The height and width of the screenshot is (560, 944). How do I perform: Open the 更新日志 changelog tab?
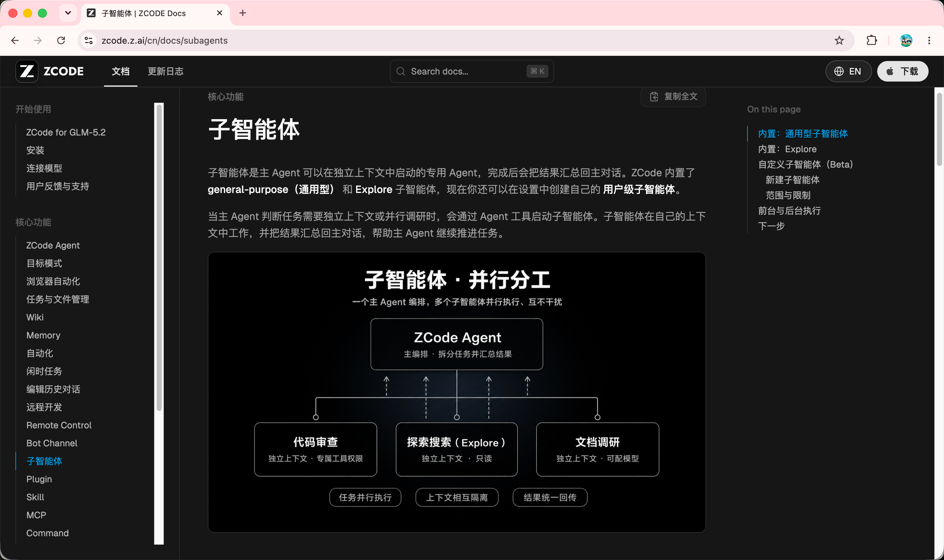point(166,71)
